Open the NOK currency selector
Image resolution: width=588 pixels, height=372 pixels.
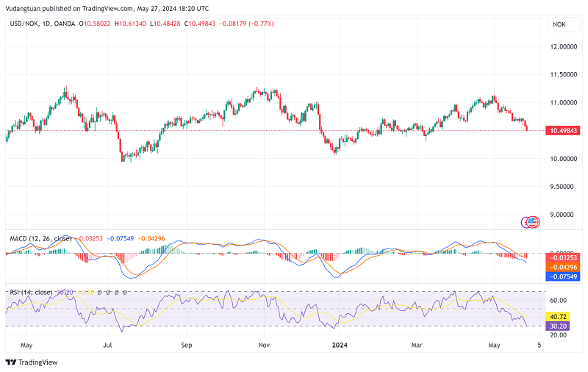point(559,24)
